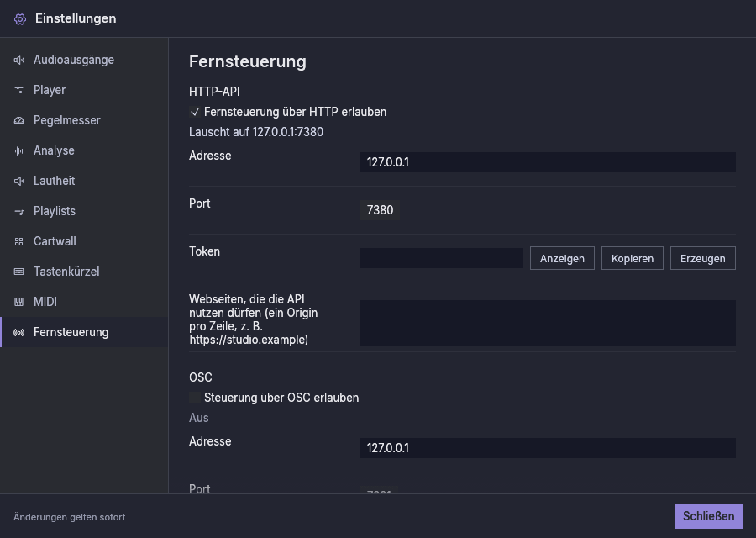Disable Fernsteuerung über HTTP erlauben
Viewport: 756px width, 538px height.
(x=195, y=112)
